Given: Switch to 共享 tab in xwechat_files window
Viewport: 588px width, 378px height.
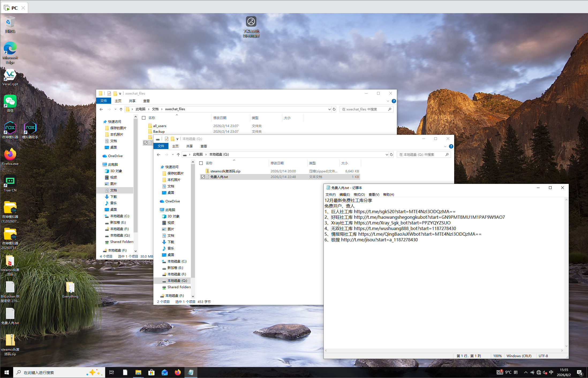Looking at the screenshot, I should click(x=132, y=101).
